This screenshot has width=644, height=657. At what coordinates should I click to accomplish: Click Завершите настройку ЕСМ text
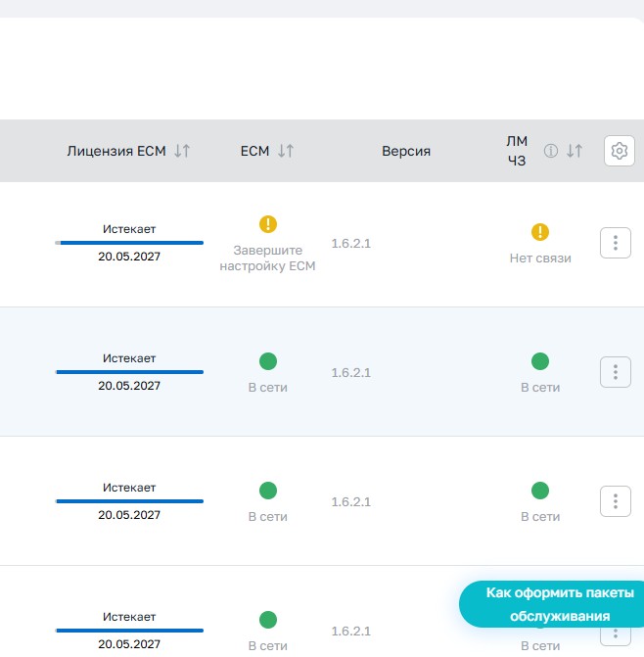pyautogui.click(x=267, y=258)
